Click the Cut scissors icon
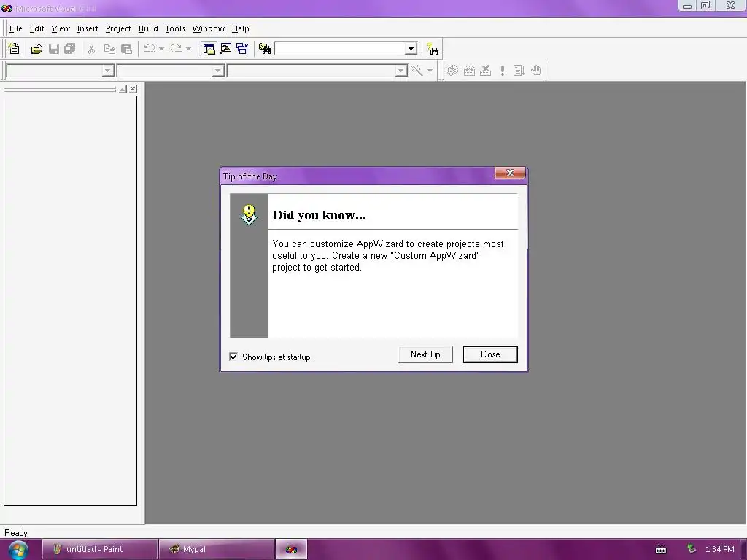 pyautogui.click(x=91, y=49)
